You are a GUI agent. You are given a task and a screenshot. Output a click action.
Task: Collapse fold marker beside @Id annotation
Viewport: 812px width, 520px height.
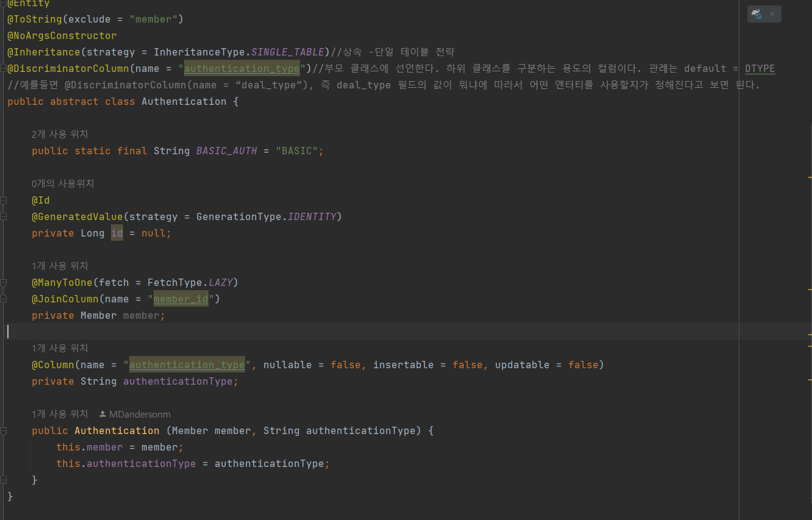point(4,200)
